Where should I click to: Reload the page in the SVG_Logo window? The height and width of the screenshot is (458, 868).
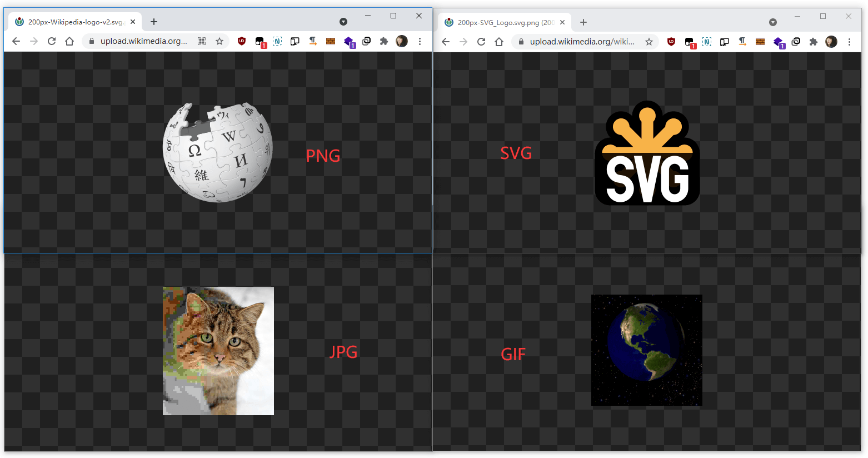click(481, 42)
